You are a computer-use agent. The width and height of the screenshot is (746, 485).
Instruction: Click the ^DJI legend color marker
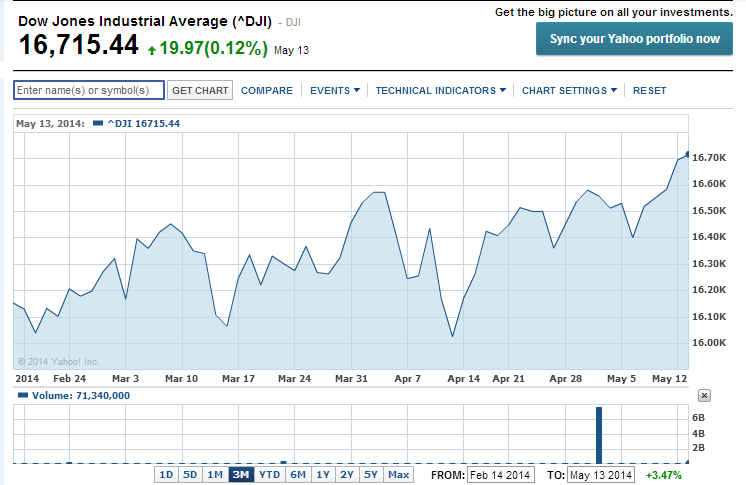pos(98,123)
